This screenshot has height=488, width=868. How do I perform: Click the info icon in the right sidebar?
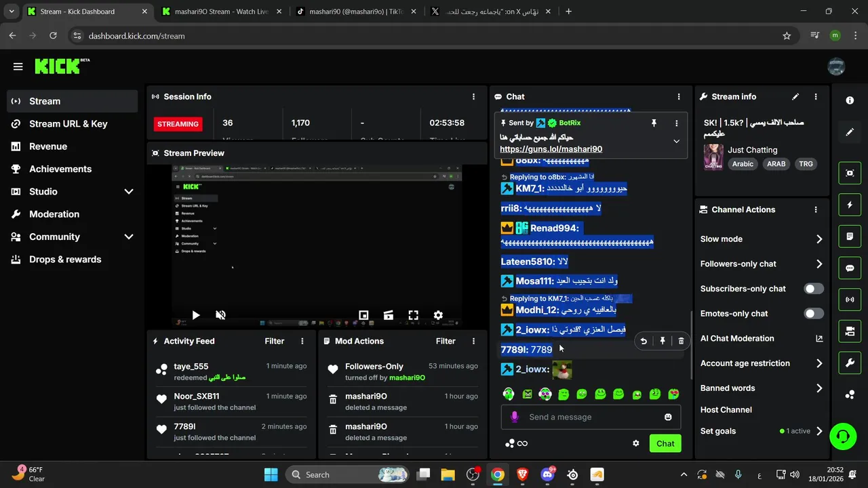pos(850,100)
